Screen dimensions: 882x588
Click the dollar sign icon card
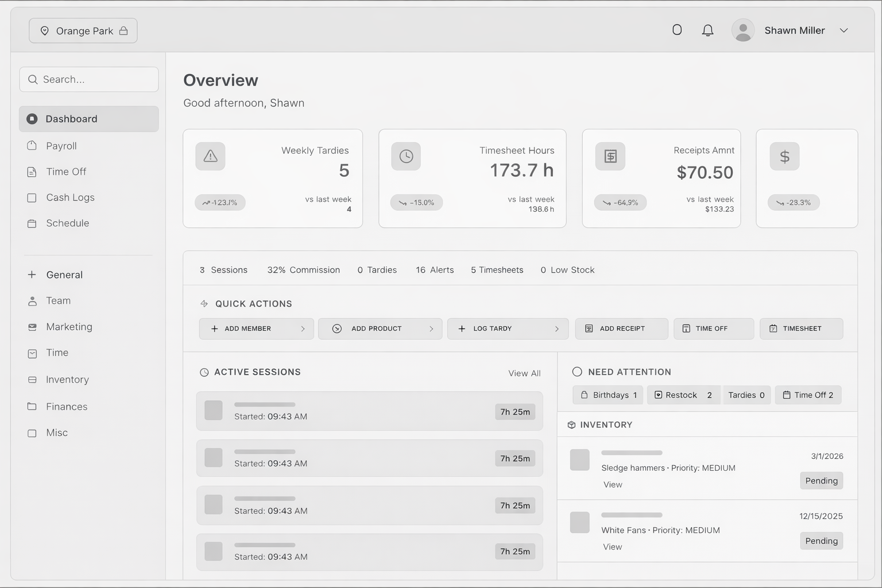tap(784, 156)
